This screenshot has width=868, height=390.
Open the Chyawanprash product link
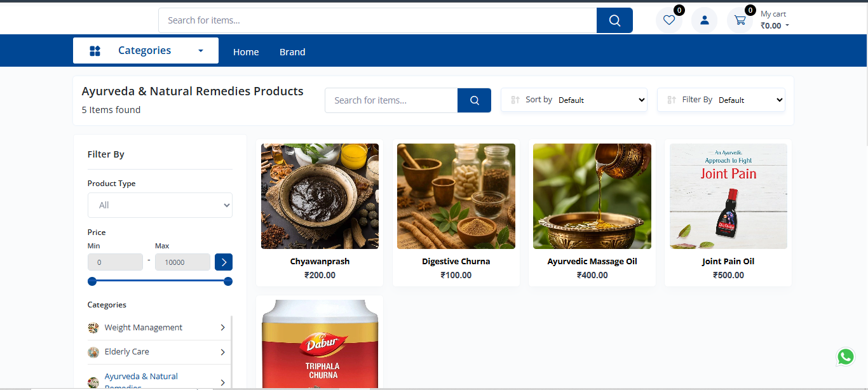point(320,261)
